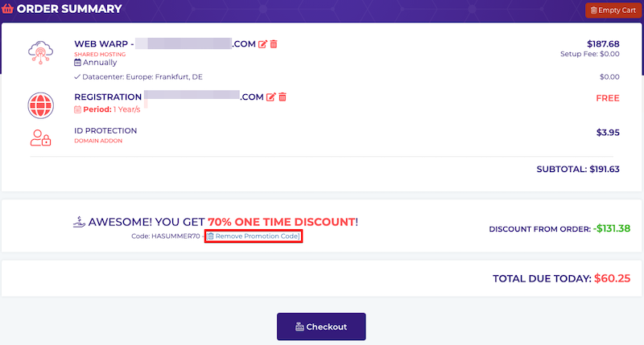Click the discount hand-money icon
The height and width of the screenshot is (345, 644).
[79, 222]
